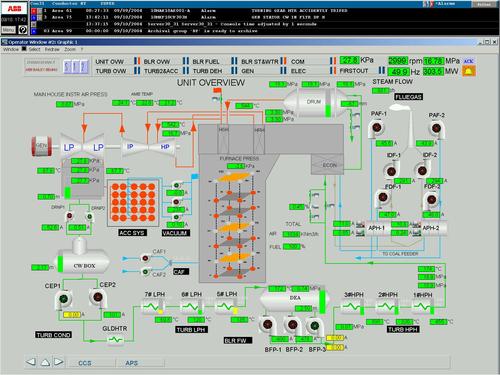This screenshot has width=500, height=375.
Task: Click the 5# LPH heater icon
Action: [226, 307]
